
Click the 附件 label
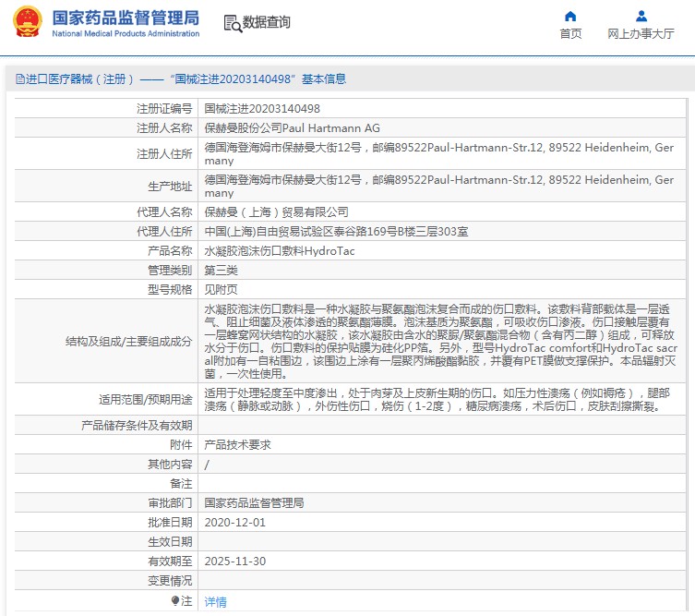click(x=181, y=445)
